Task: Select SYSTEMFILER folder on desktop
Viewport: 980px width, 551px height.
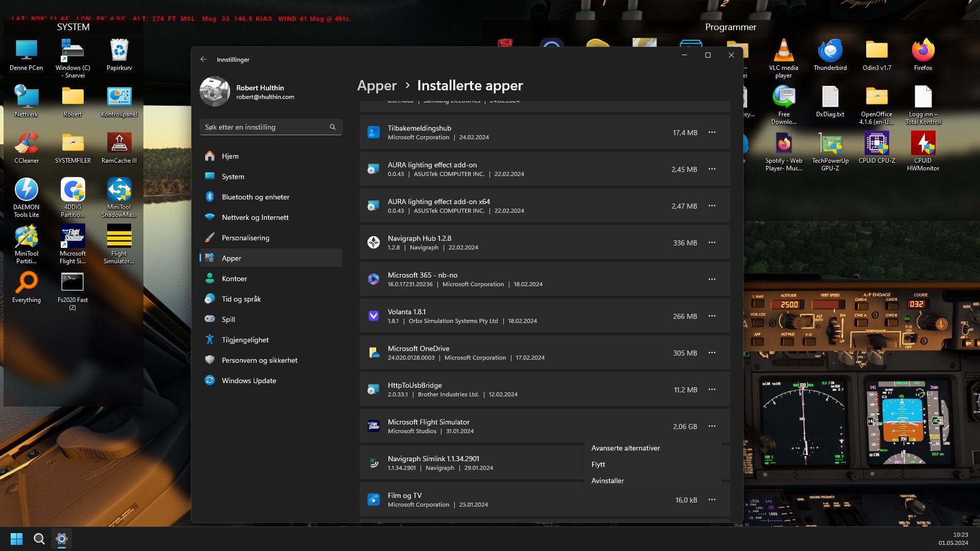Action: click(x=72, y=148)
